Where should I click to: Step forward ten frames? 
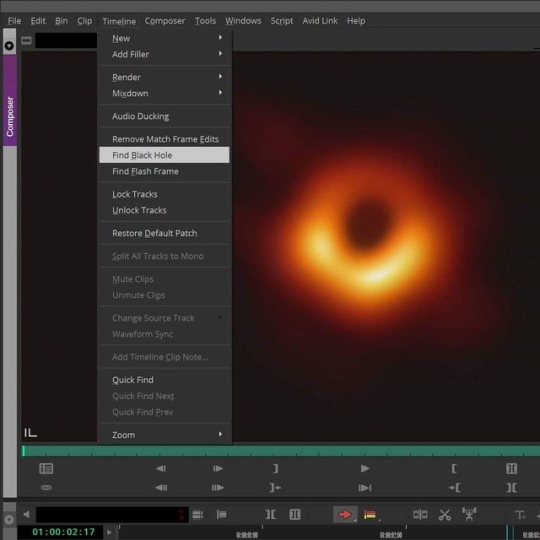[218, 488]
